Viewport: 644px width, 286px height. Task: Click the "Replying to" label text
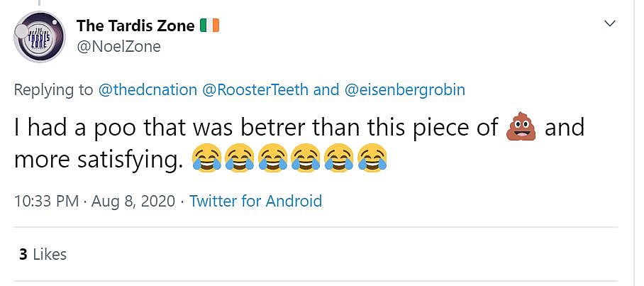(x=54, y=90)
